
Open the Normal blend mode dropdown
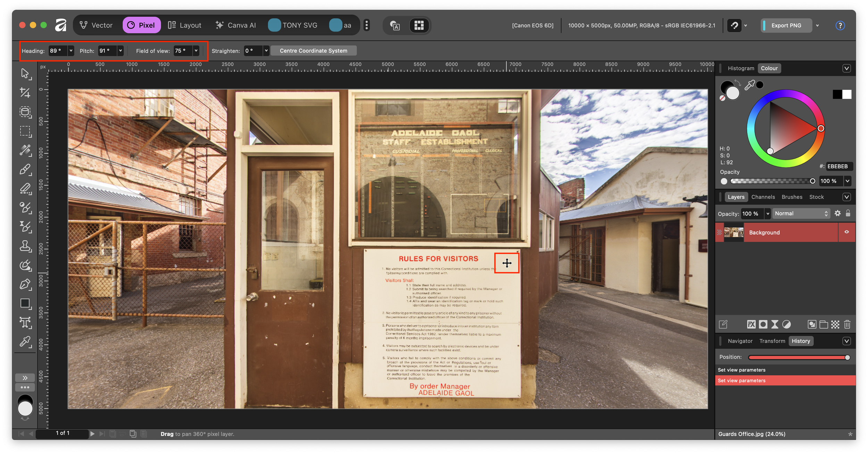click(801, 213)
